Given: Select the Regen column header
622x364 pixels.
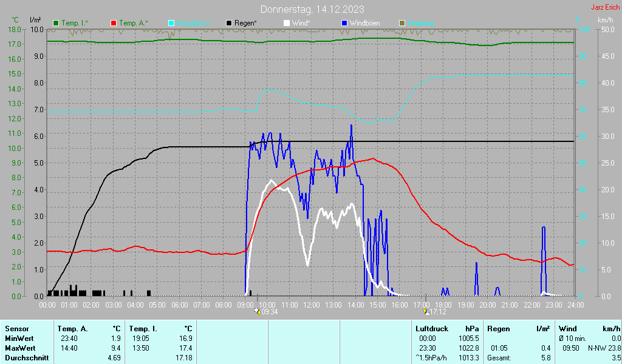Looking at the screenshot, I should 499,328.
